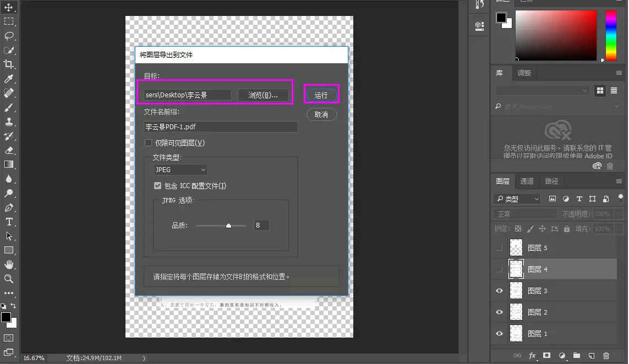
Task: Show 图层 5 via its visibility box
Action: [499, 248]
